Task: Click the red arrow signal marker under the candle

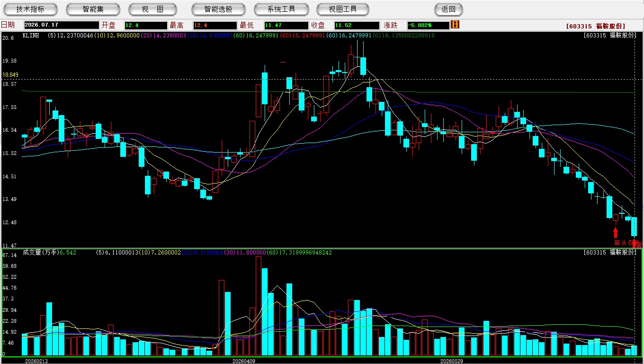Action: 616,232
